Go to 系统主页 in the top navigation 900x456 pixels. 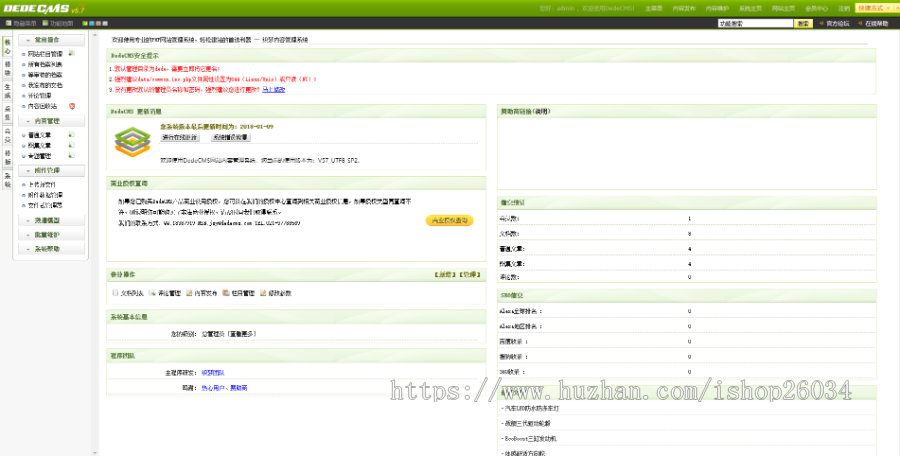click(750, 9)
